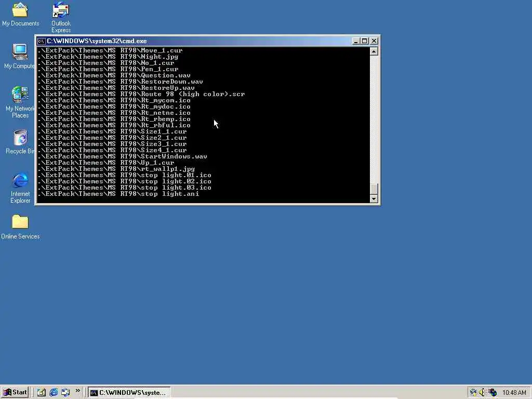
Task: Click the Up_1.cur output line
Action: tap(106, 163)
